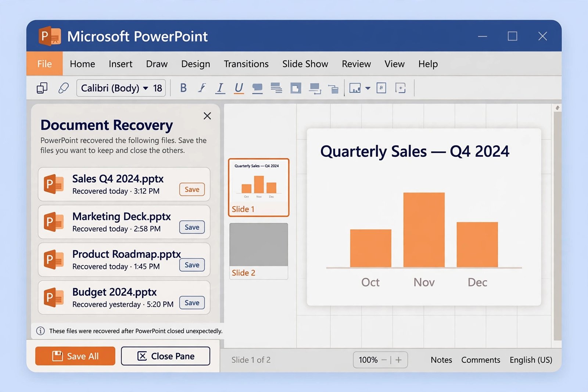Save Product Roadmap.pptx
Image resolution: width=588 pixels, height=392 pixels.
click(x=192, y=265)
